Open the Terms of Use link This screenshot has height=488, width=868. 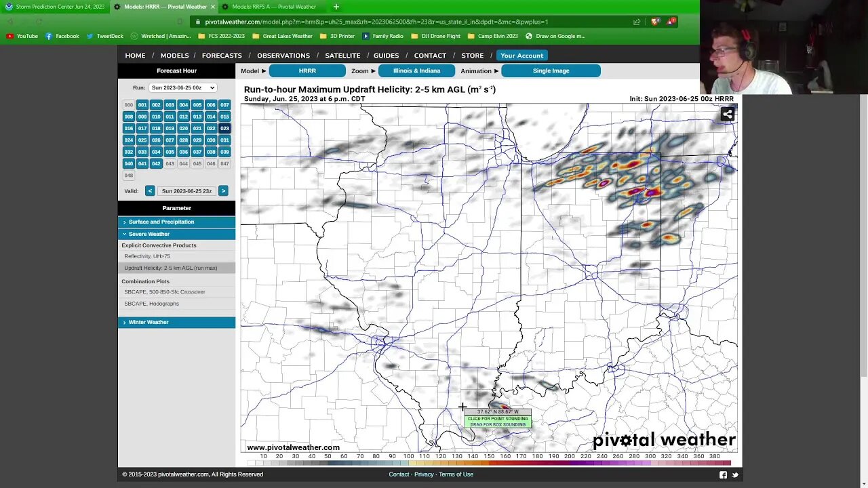[x=456, y=474]
